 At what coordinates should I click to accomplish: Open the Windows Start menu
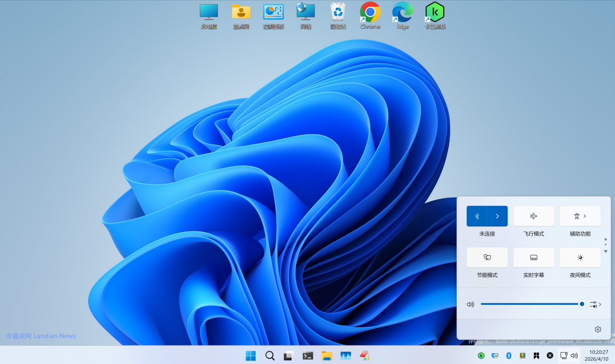[x=251, y=356]
